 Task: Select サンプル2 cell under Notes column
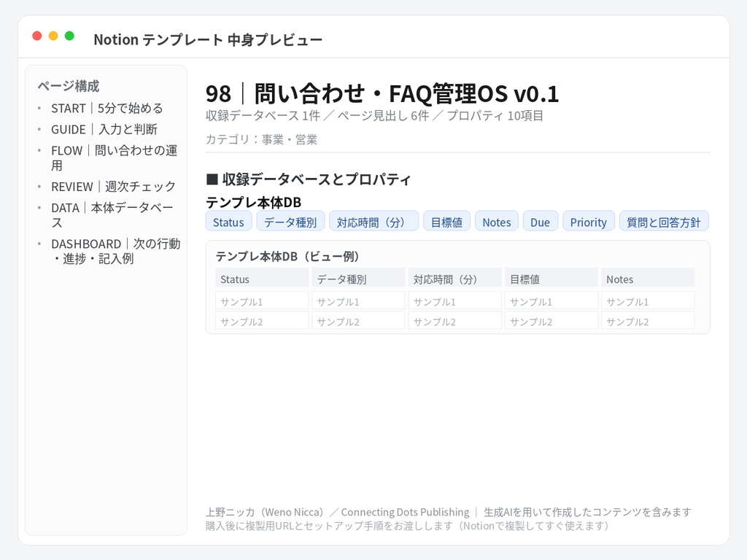click(648, 321)
